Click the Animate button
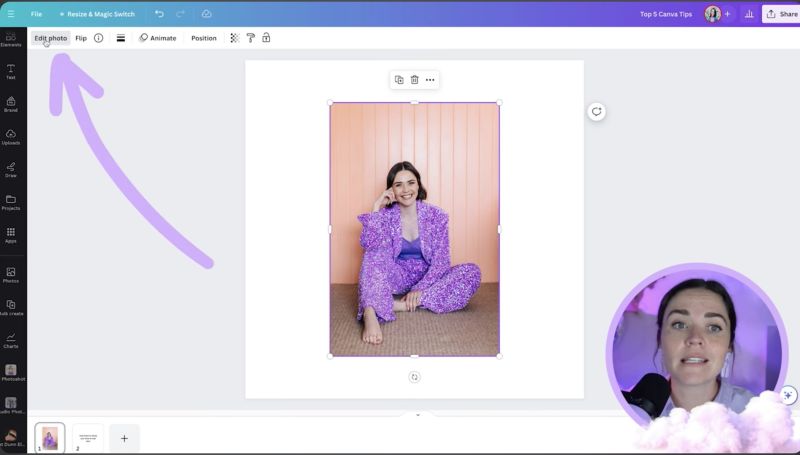800x455 pixels. 158,38
